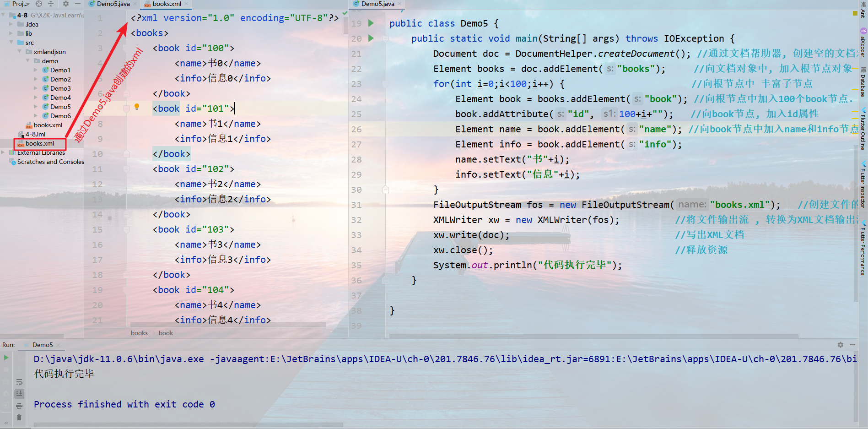Image resolution: width=868 pixels, height=429 pixels.
Task: Clear all Run console output
Action: pyautogui.click(x=19, y=417)
